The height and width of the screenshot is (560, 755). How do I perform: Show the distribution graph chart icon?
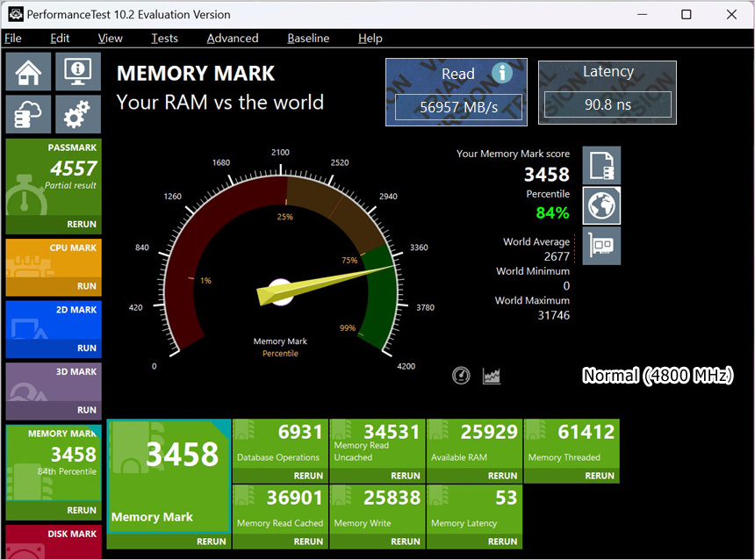pos(492,376)
